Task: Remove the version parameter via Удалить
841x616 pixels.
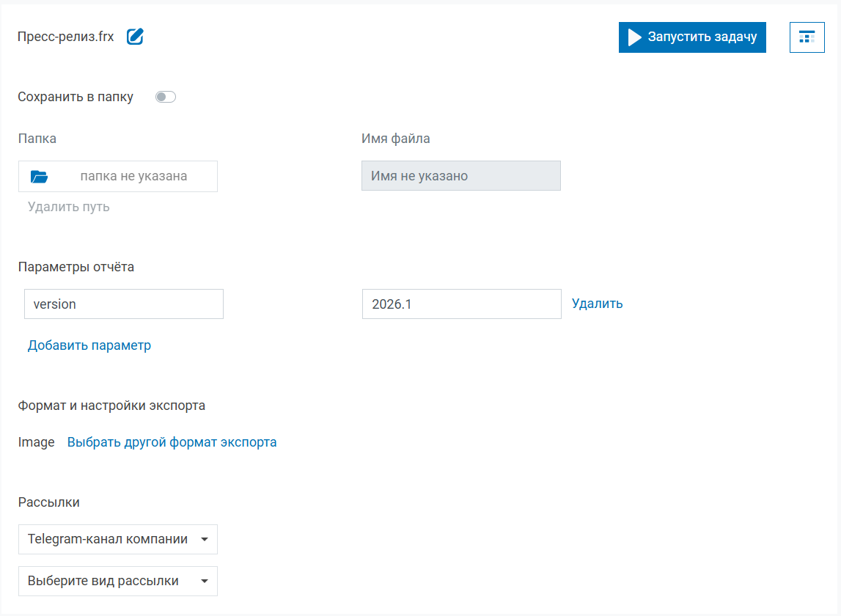Action: click(597, 304)
